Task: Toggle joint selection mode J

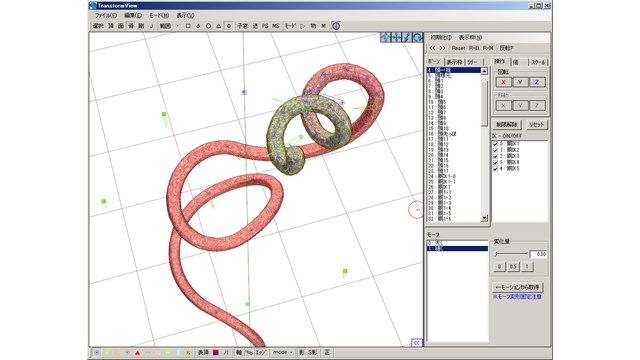Action: tap(151, 26)
